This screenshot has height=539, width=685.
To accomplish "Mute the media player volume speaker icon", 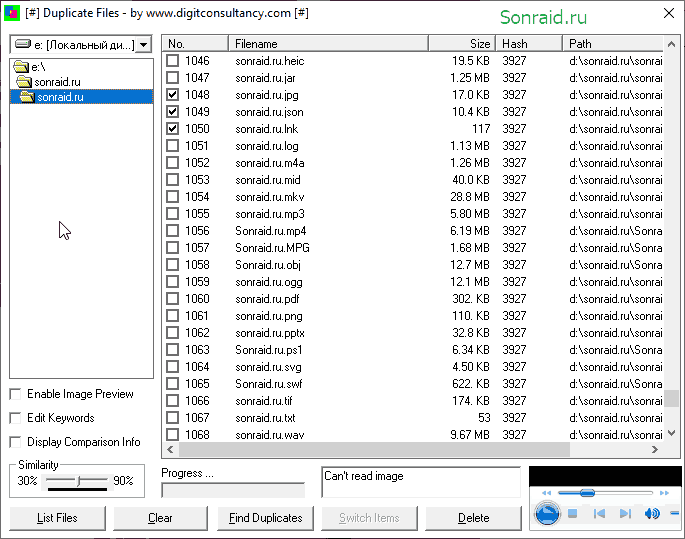I will (652, 513).
